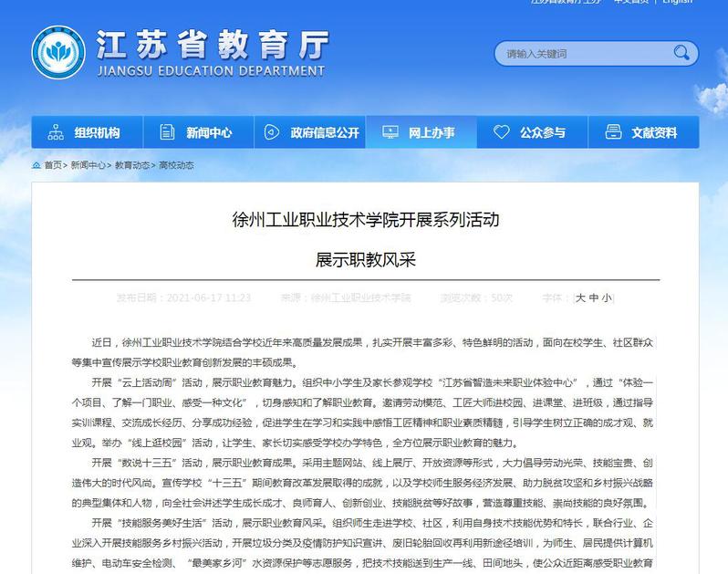The width and height of the screenshot is (728, 574).
Task: Open the 组织机构 menu item
Action: click(x=97, y=132)
